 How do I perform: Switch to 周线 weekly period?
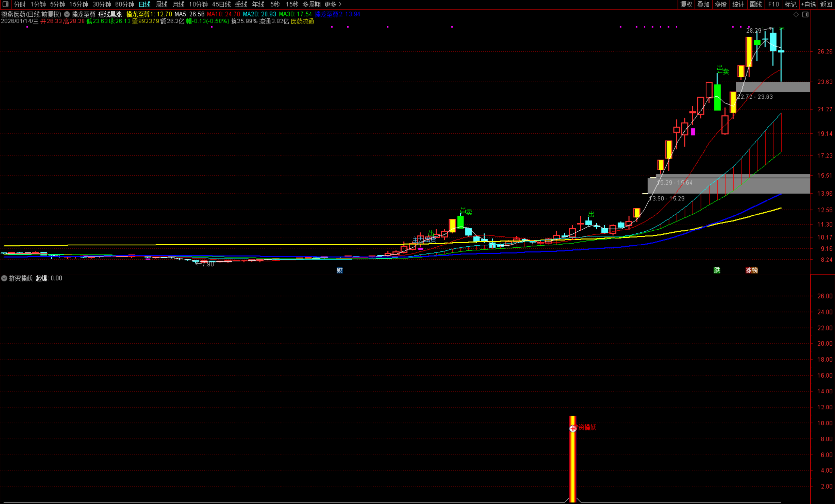(162, 5)
